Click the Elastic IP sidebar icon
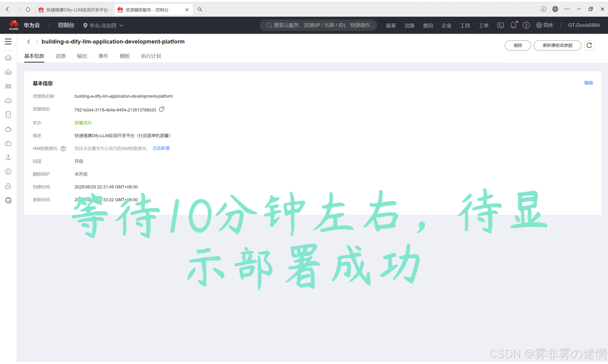Image resolution: width=608 pixels, height=364 pixels. (x=8, y=172)
